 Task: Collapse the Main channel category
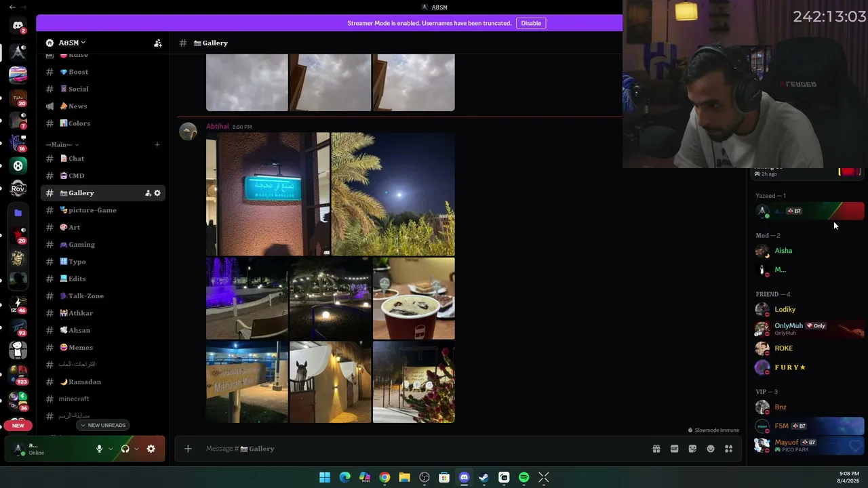(x=62, y=144)
